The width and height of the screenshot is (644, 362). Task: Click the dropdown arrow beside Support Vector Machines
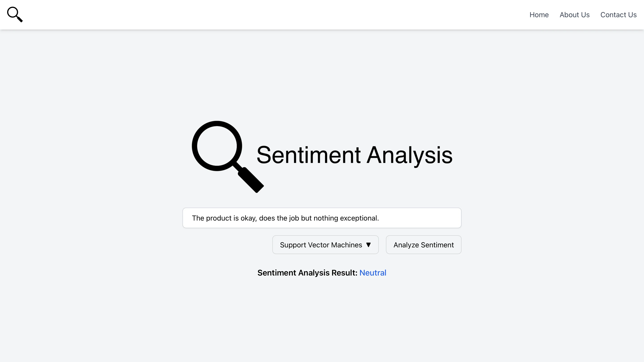point(368,245)
